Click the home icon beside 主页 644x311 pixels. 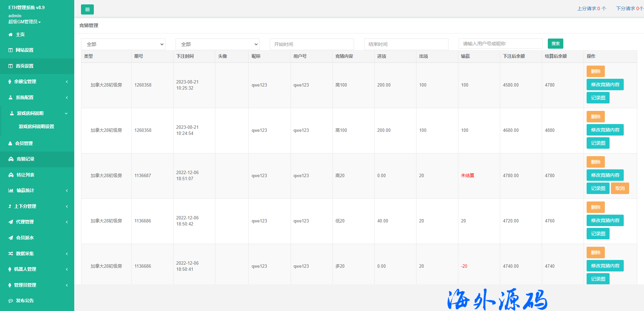coord(10,34)
